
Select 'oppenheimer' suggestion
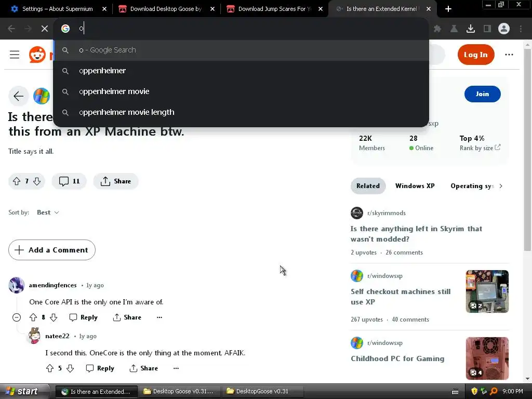pos(241,71)
